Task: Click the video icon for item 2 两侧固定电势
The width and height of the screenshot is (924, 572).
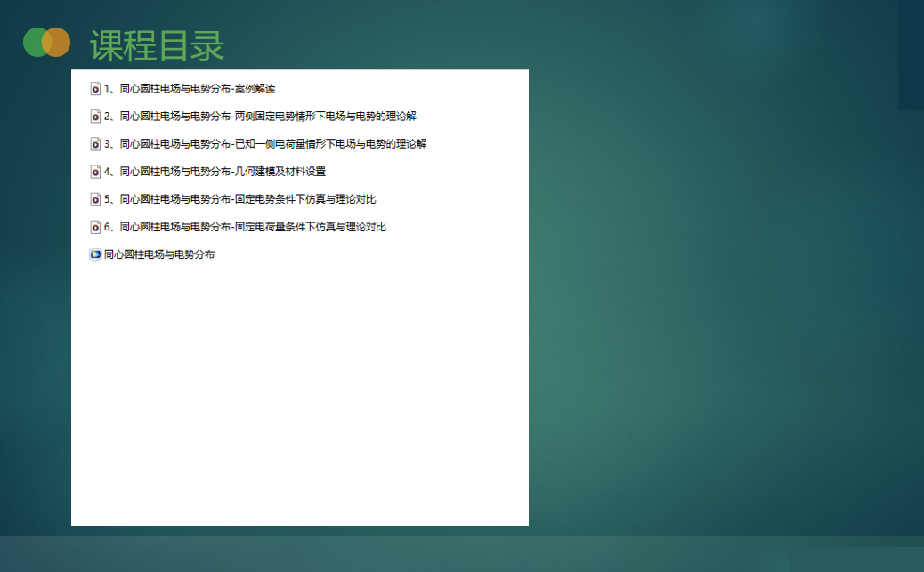Action: (95, 116)
